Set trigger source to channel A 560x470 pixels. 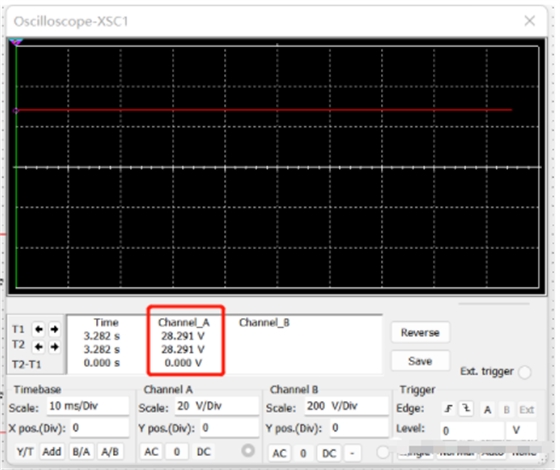(x=487, y=410)
